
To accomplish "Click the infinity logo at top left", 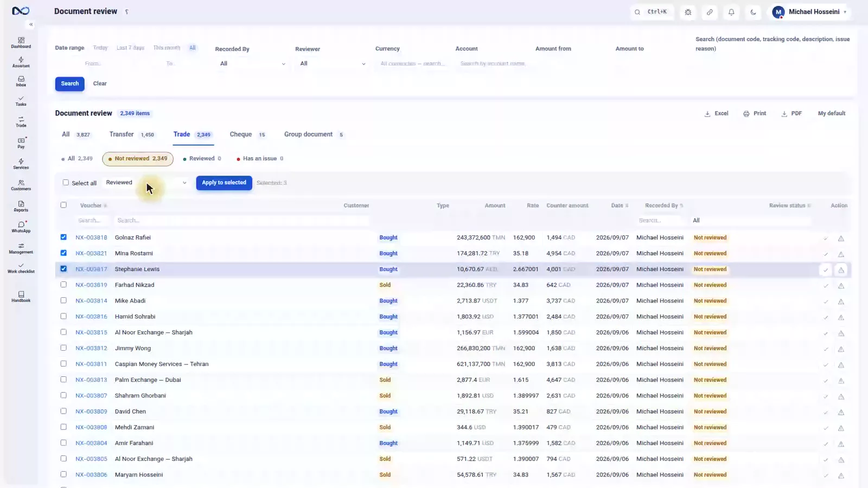I will click(x=21, y=11).
